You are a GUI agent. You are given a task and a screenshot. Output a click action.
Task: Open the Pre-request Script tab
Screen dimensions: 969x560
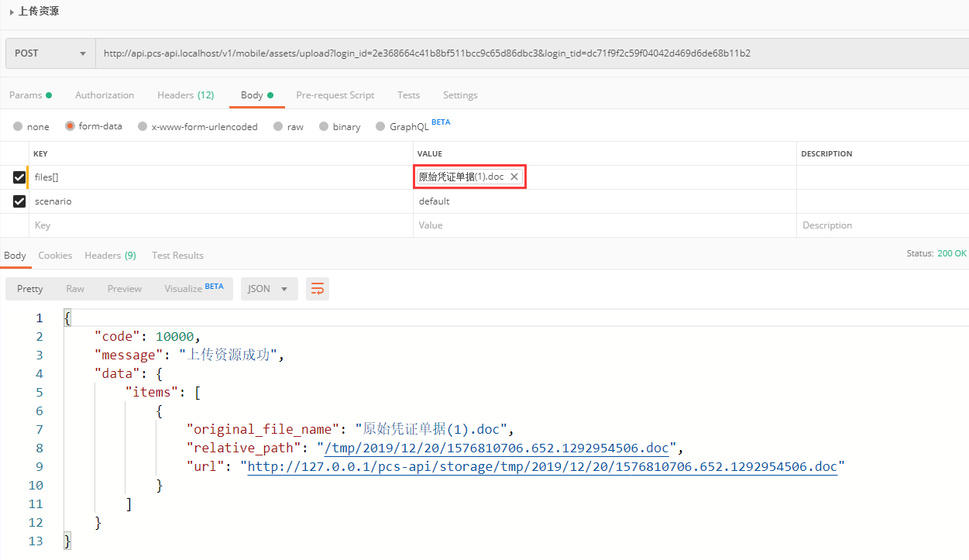click(335, 95)
